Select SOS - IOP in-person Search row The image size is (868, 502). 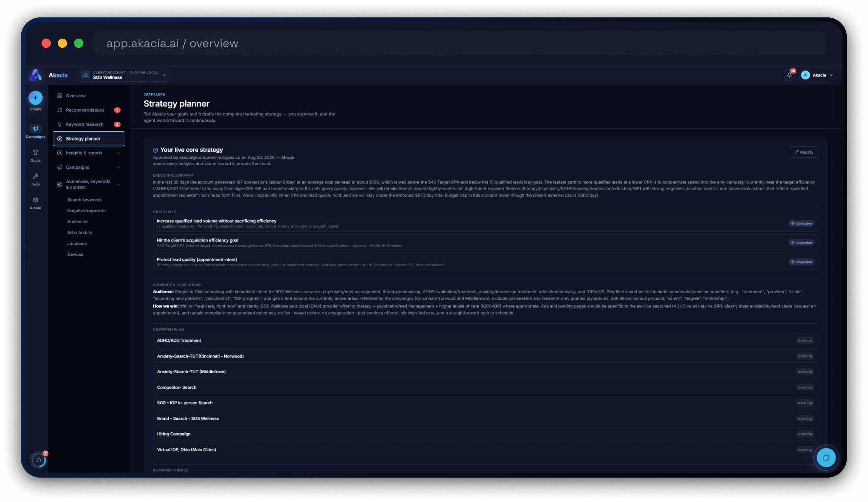[486, 403]
